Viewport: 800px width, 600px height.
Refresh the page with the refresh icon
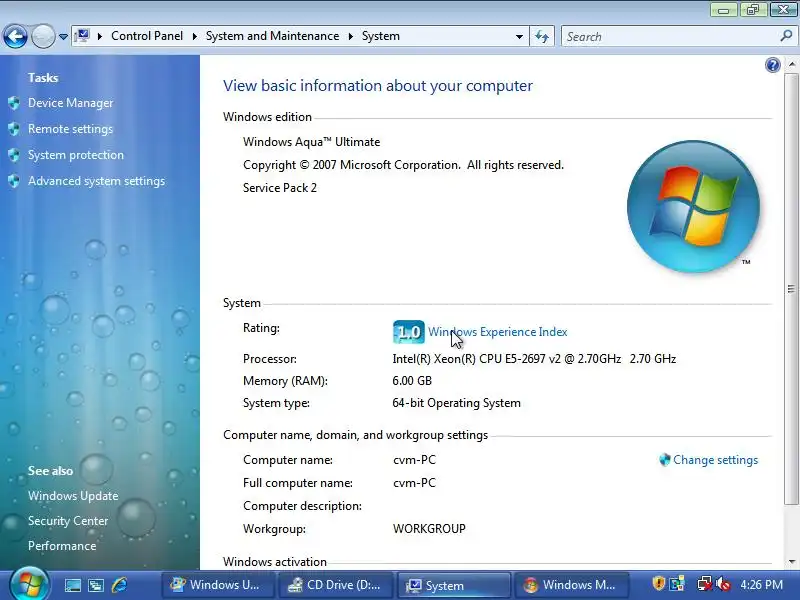(542, 36)
